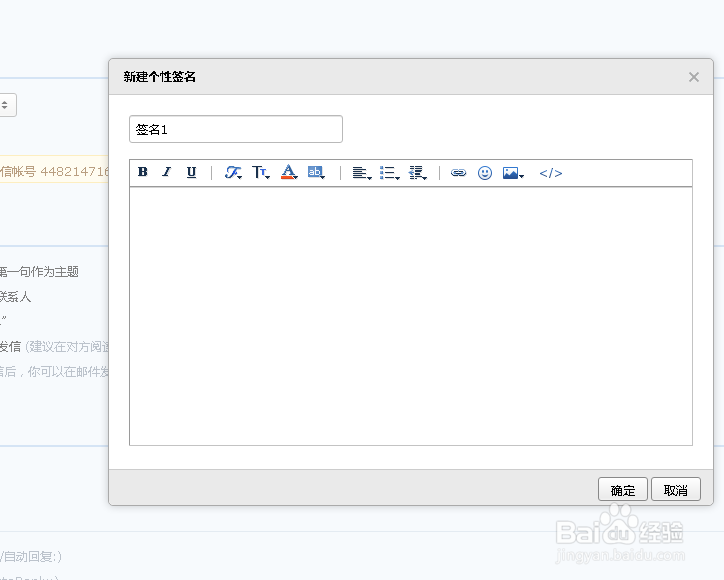Open the insert image menu
This screenshot has height=580, width=724.
click(x=513, y=173)
